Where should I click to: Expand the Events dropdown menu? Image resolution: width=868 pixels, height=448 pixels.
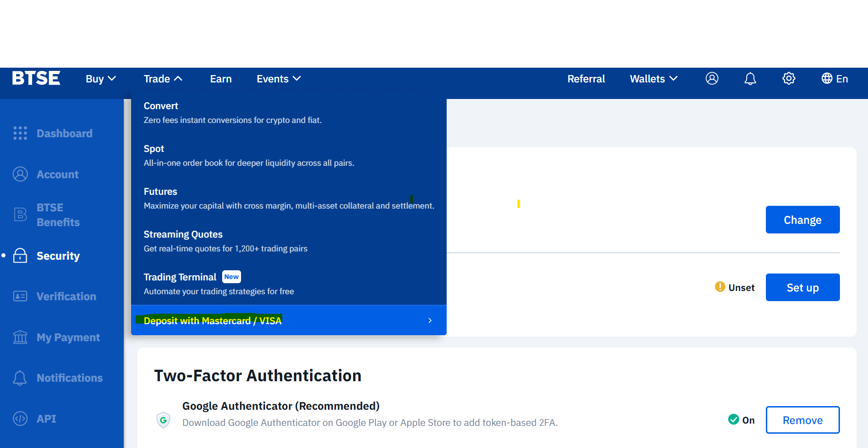pyautogui.click(x=279, y=79)
